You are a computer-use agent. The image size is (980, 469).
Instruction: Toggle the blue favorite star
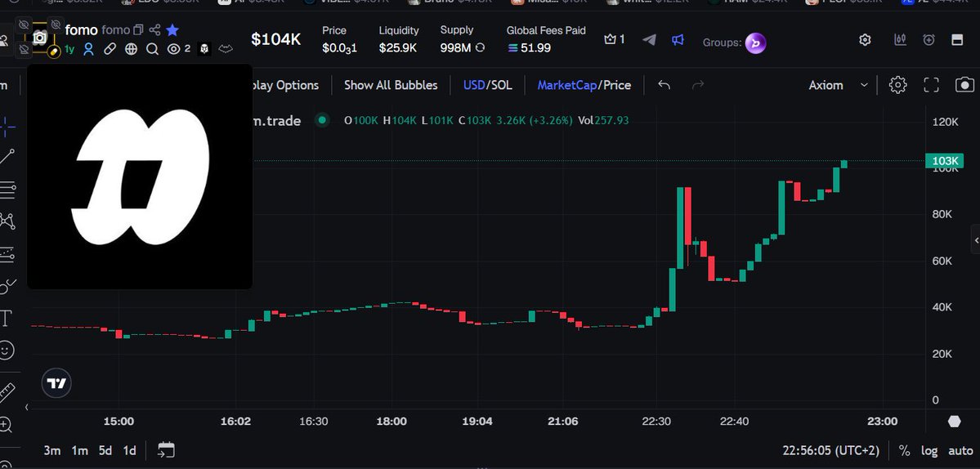tap(172, 29)
